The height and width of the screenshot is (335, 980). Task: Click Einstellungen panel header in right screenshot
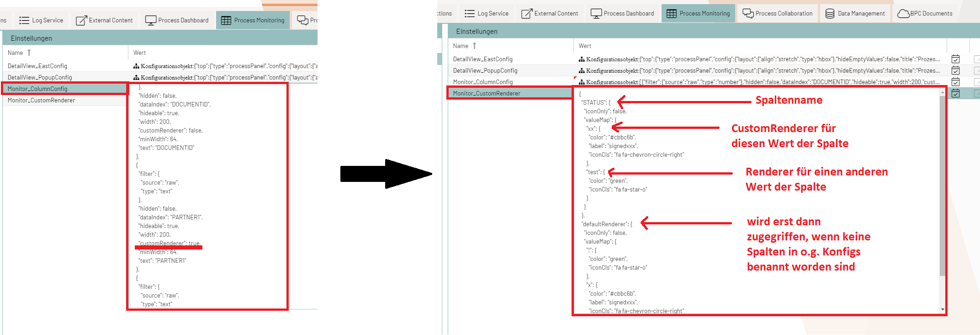point(713,31)
